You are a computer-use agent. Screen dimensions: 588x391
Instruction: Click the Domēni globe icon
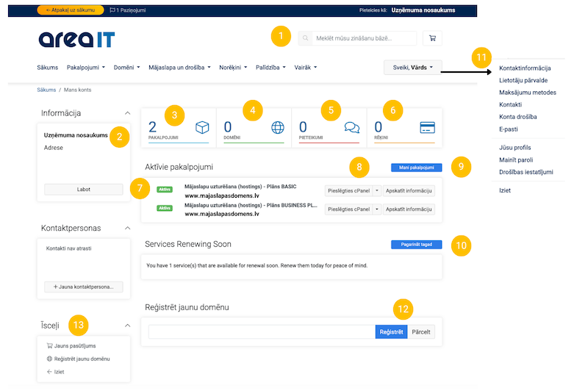(277, 127)
